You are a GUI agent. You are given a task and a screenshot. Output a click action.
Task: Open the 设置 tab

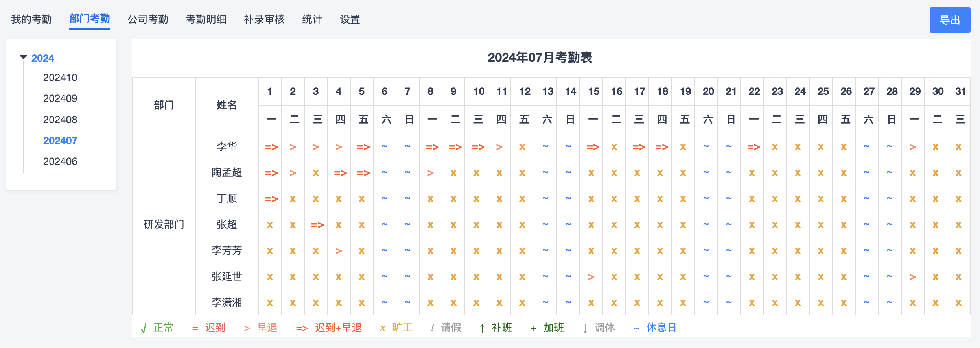pos(350,19)
